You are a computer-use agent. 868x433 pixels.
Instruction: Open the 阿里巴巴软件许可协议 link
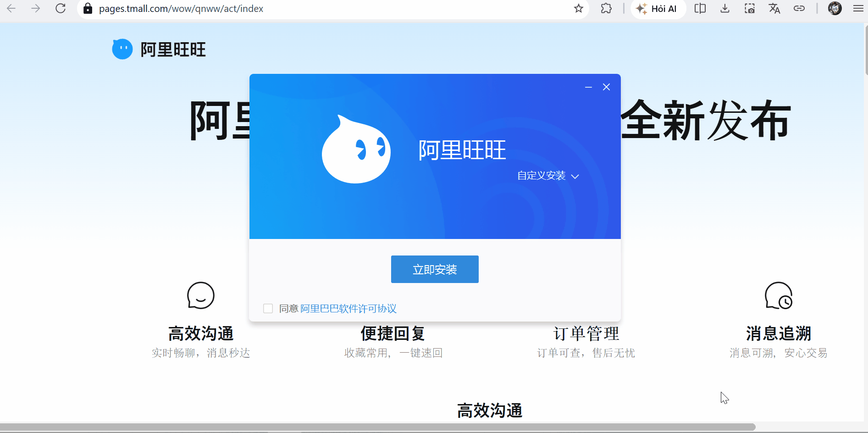(x=348, y=309)
